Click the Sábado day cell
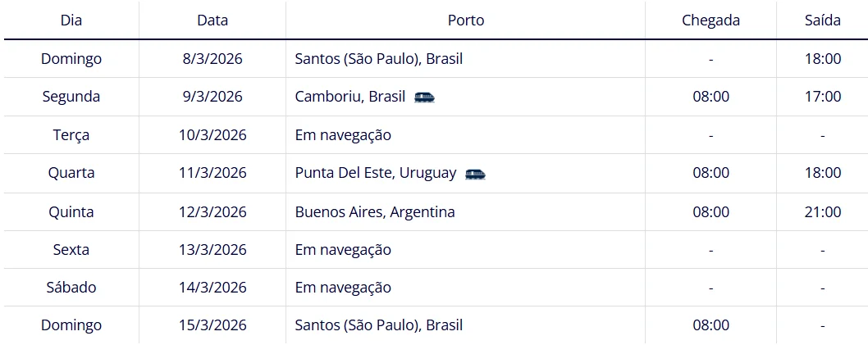868x345 pixels. pos(71,288)
